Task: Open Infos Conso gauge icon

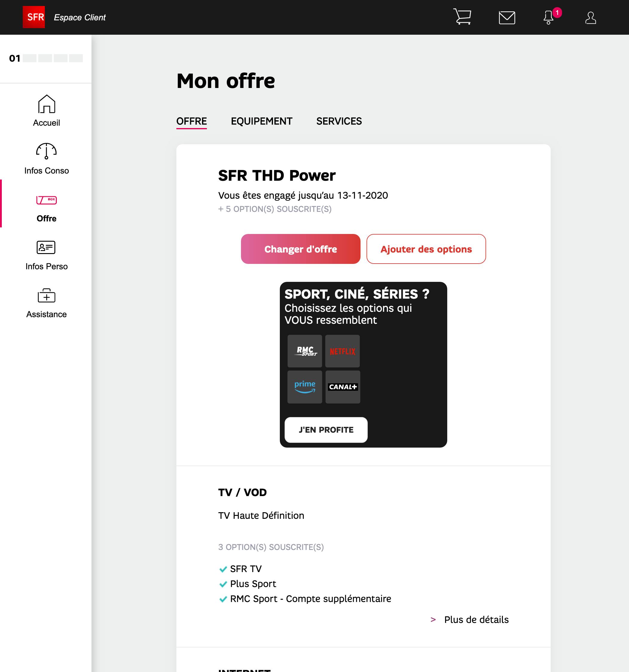Action: [46, 151]
